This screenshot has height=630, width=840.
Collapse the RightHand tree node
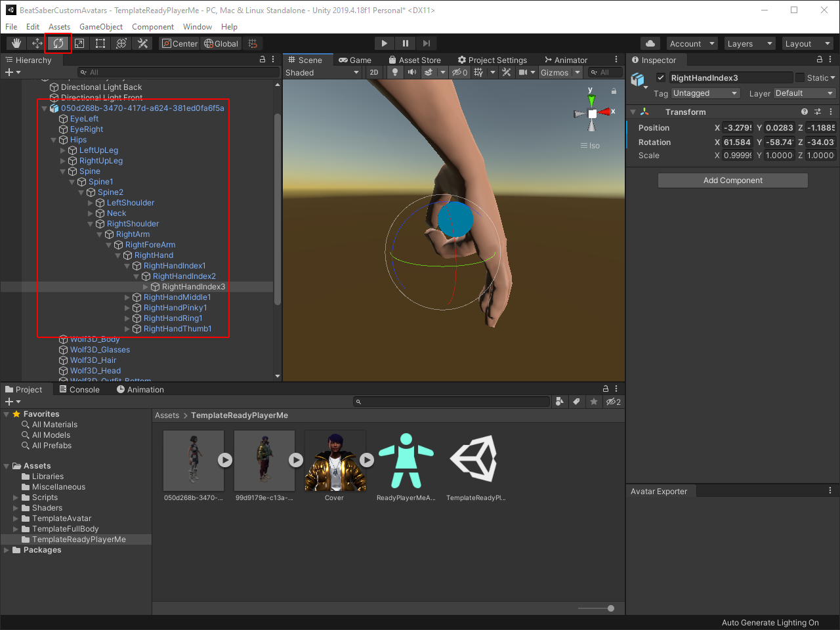(x=118, y=255)
